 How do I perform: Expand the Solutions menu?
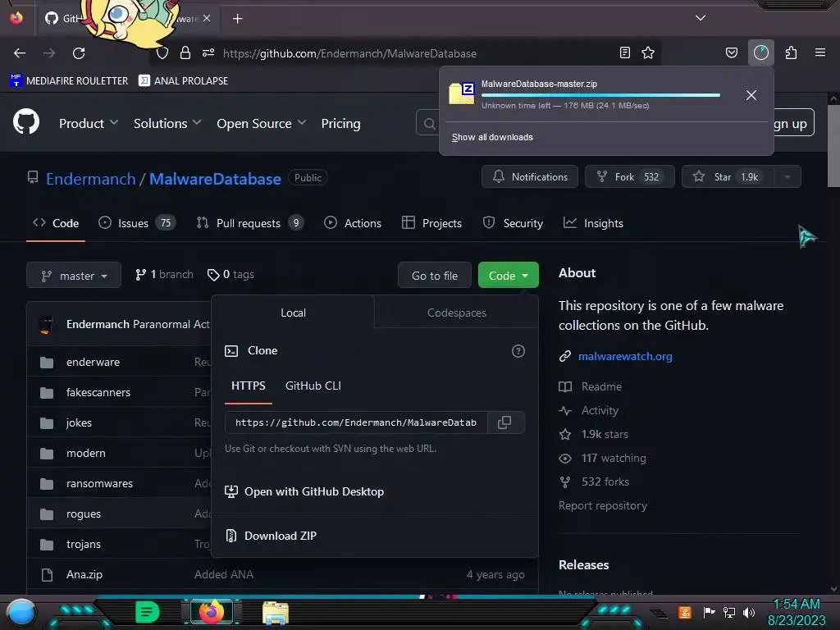point(167,123)
